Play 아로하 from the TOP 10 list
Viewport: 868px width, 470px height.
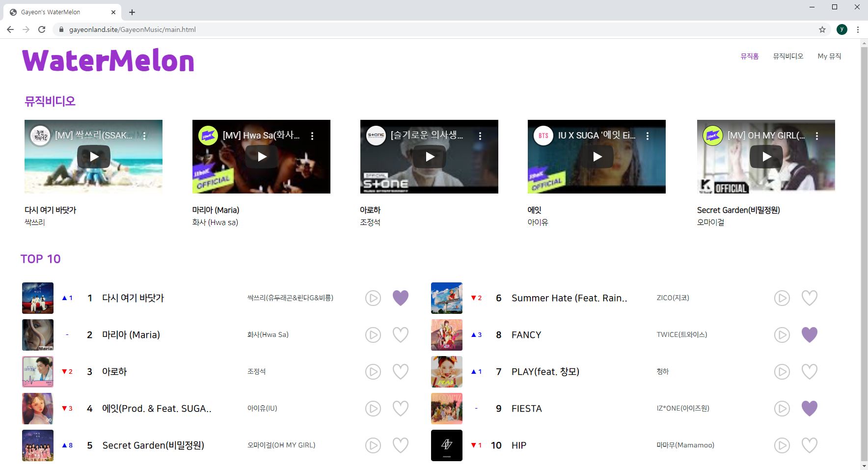pyautogui.click(x=373, y=372)
